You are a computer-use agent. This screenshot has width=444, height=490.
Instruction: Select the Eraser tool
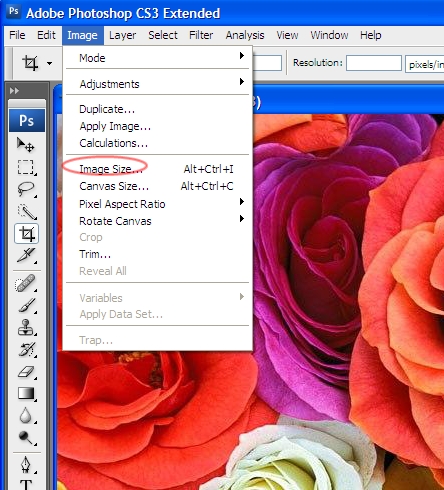coord(26,371)
